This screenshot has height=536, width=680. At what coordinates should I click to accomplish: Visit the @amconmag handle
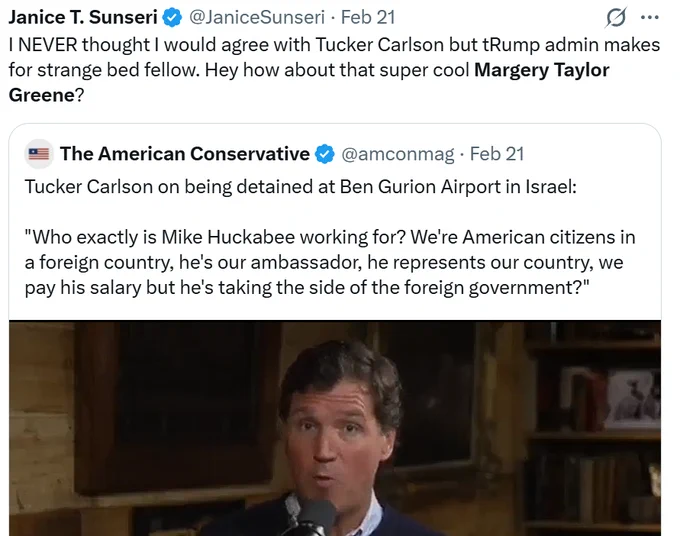click(x=397, y=154)
